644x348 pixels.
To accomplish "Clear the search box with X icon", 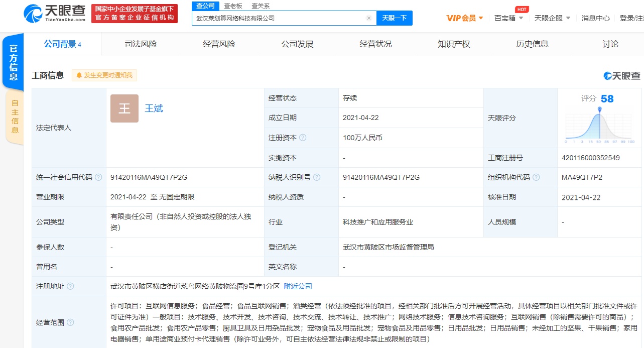I will pos(369,18).
